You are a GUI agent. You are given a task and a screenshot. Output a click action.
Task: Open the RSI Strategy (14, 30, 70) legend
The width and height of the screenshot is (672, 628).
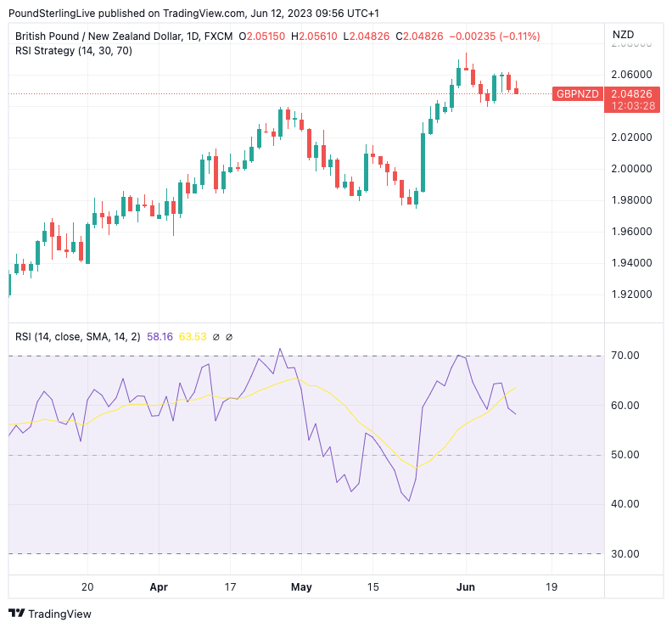(x=73, y=51)
